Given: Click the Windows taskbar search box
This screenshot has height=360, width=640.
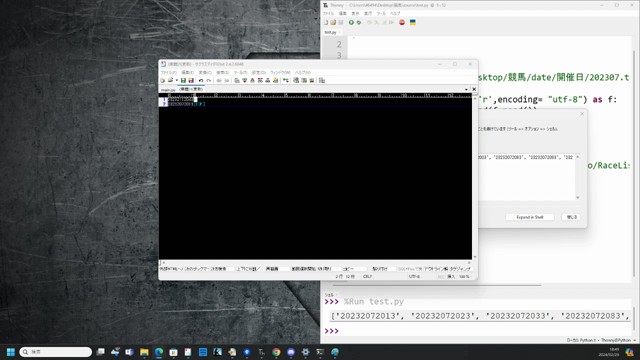Looking at the screenshot, I should click(56, 352).
